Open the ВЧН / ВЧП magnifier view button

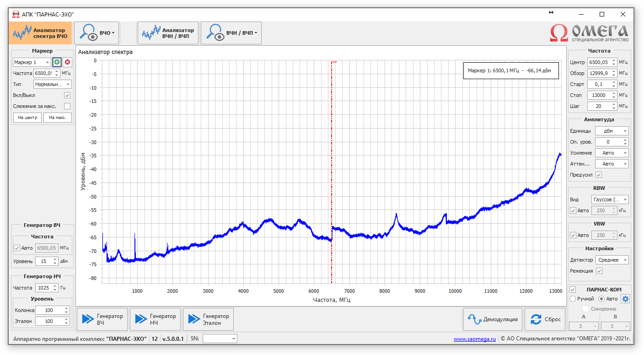231,33
